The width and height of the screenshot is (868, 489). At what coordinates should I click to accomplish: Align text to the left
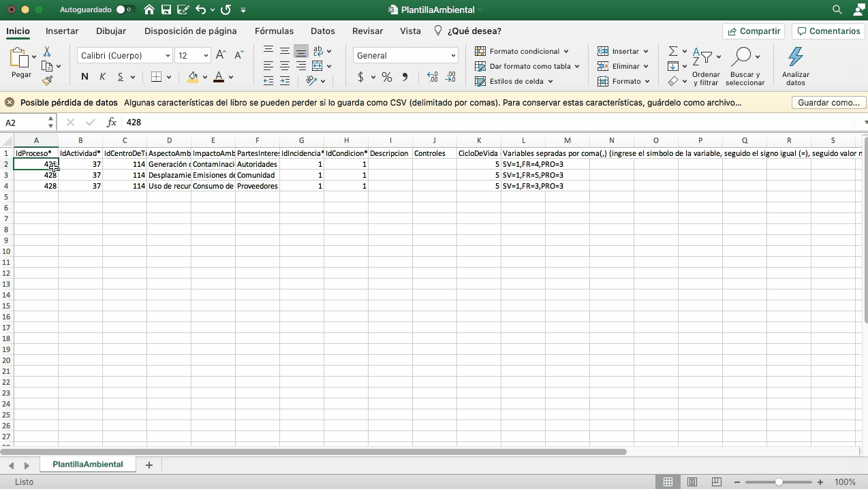(x=268, y=66)
